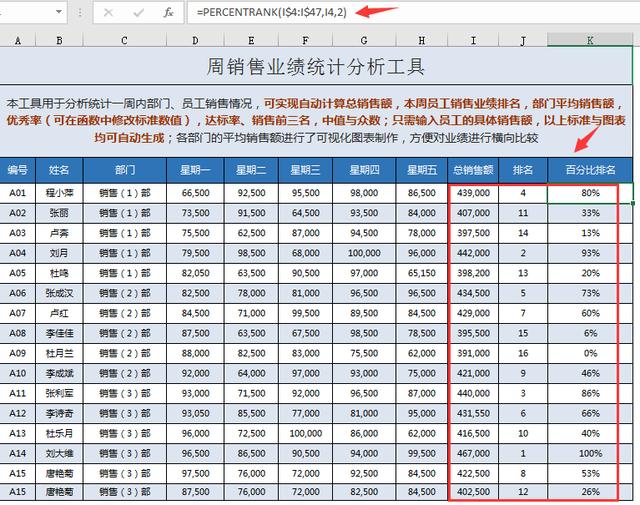
Task: Click the name cell 程小萍
Action: point(60,192)
